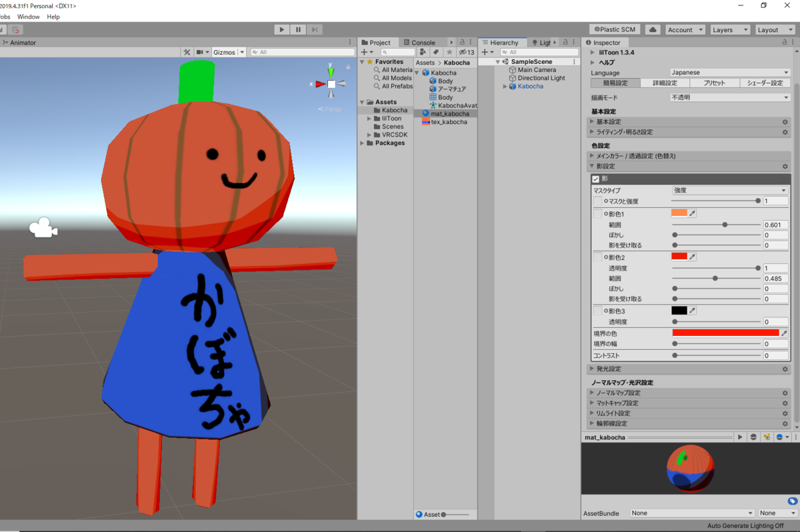The width and height of the screenshot is (800, 532).
Task: Click gear icon for 影設定 section
Action: coord(785,167)
